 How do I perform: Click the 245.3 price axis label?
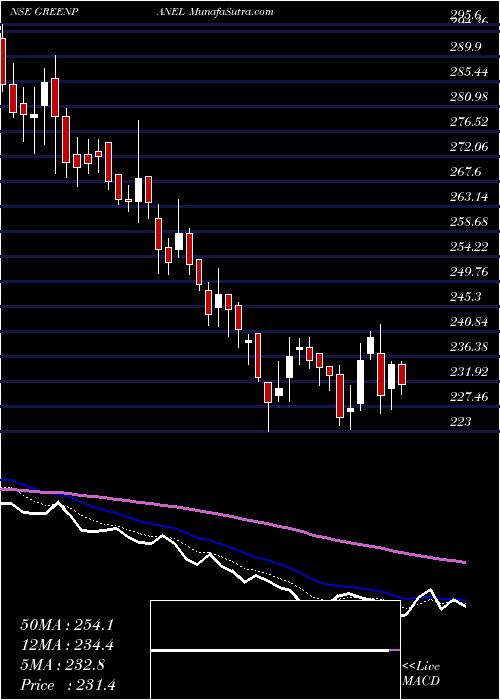click(x=466, y=296)
